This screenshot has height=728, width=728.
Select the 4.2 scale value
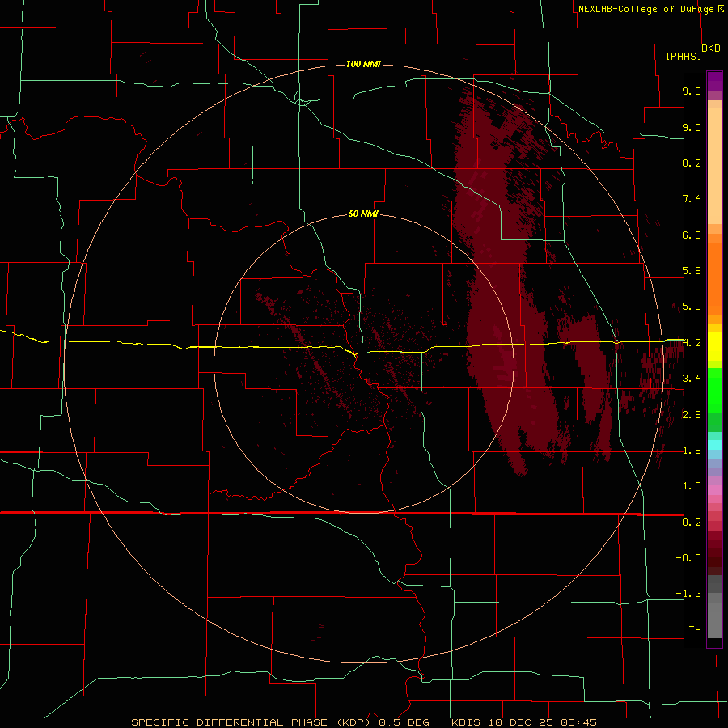(x=692, y=343)
